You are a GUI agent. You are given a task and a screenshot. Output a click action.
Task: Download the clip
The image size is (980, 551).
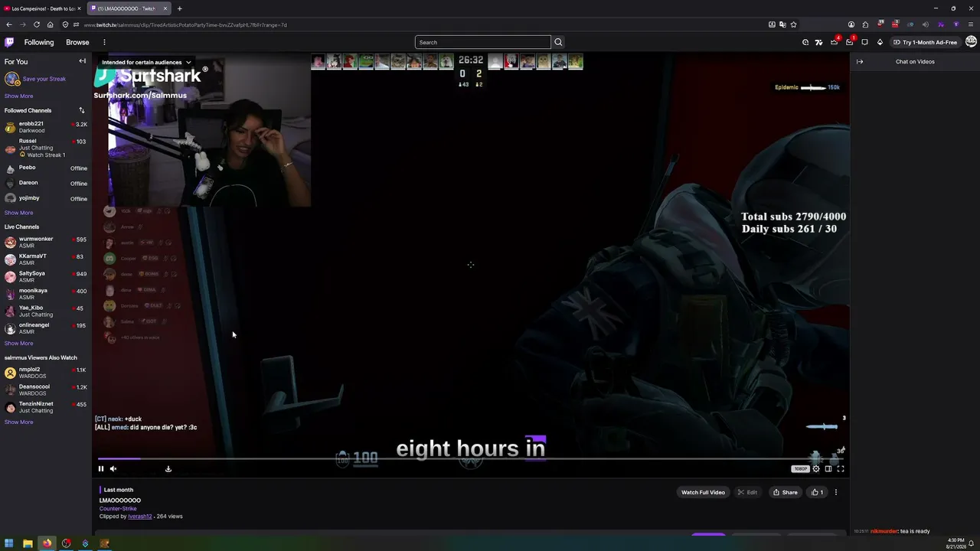[x=168, y=468]
